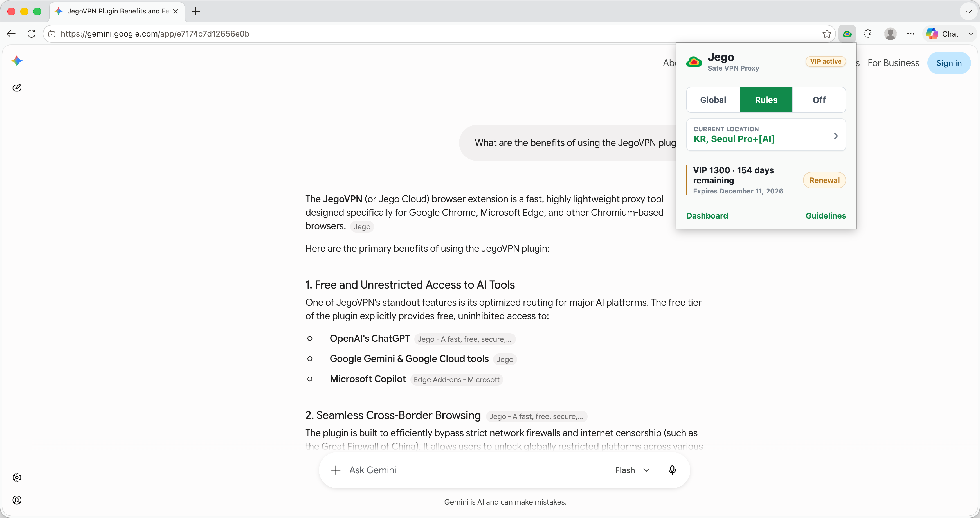Viewport: 980px width, 518px height.
Task: Switch Jego proxy mode to Global
Action: click(713, 100)
